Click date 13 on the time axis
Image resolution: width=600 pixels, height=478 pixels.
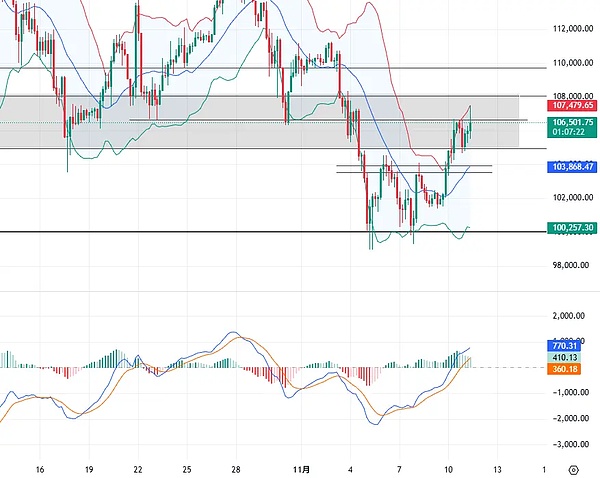pos(496,468)
